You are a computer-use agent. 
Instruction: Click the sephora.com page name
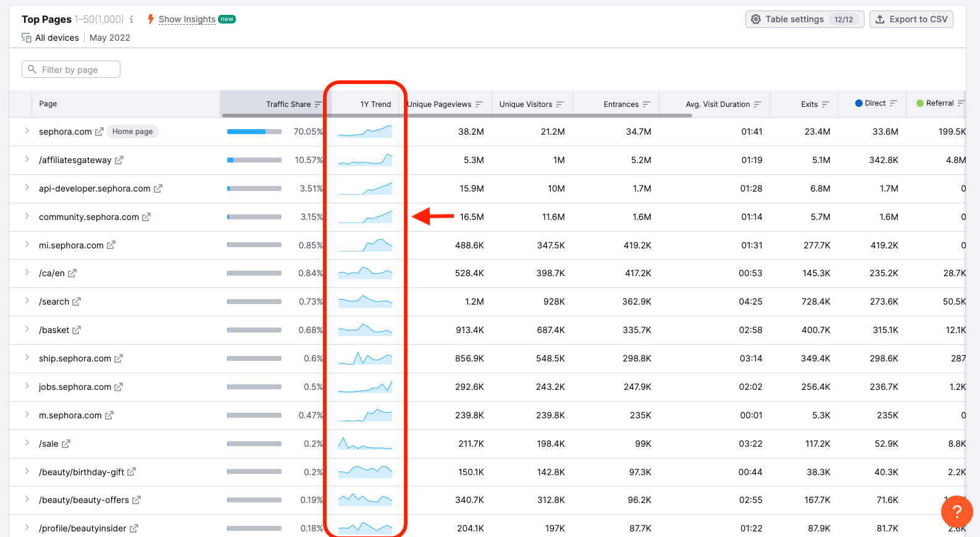(65, 132)
